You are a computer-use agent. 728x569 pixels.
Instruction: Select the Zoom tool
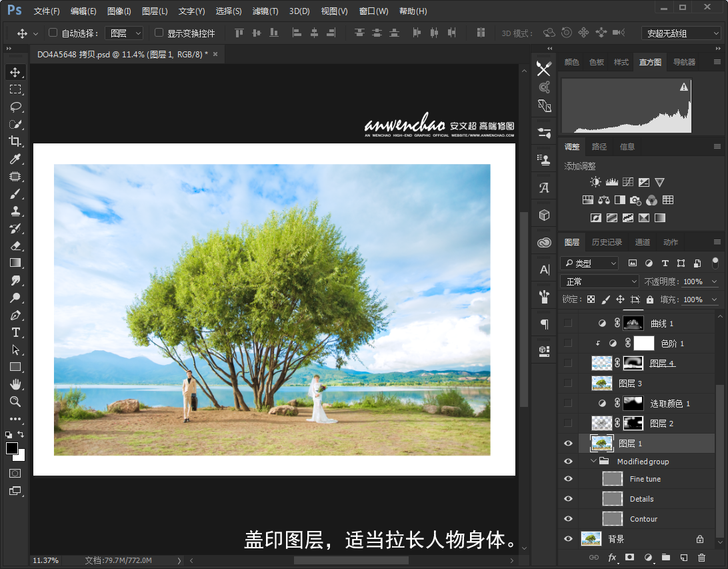15,402
